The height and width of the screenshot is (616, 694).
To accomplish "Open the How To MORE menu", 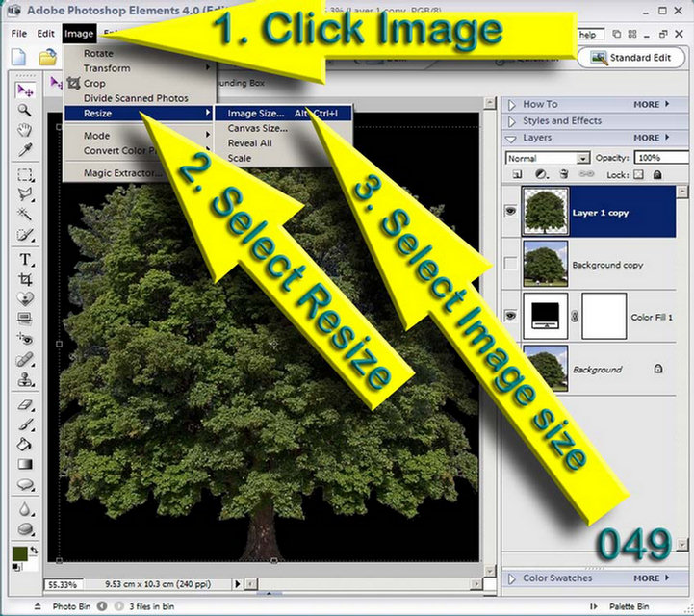I will click(652, 105).
